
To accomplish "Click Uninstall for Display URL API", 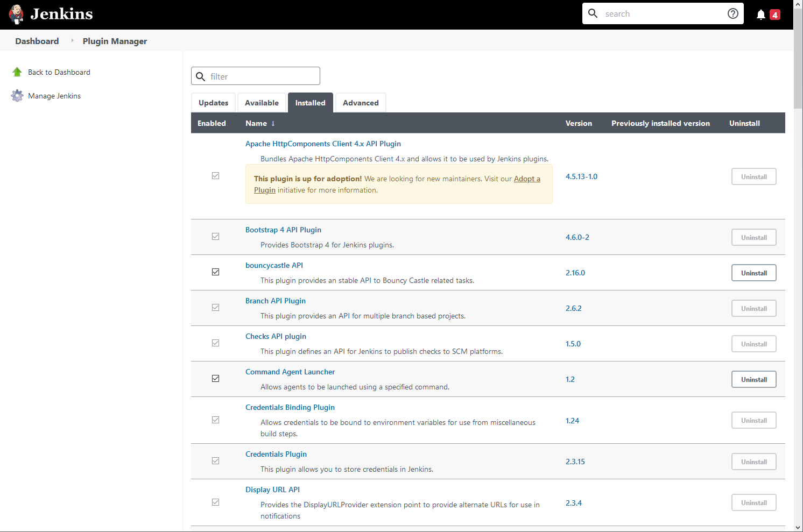I will 753,502.
